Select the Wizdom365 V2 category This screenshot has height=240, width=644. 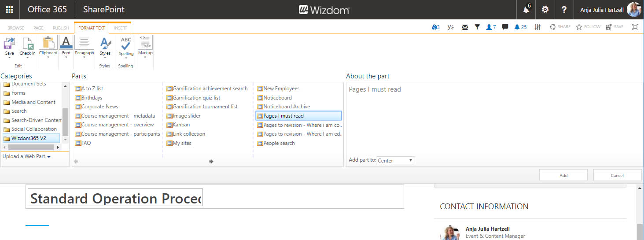point(30,138)
